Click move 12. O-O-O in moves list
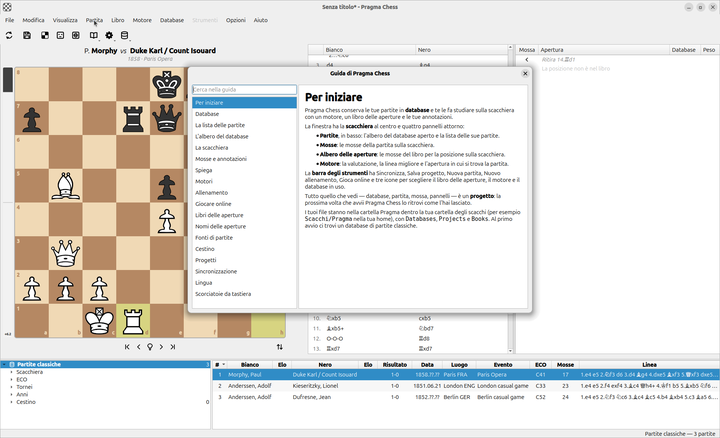Screen dimensions: 720x438 334,339
